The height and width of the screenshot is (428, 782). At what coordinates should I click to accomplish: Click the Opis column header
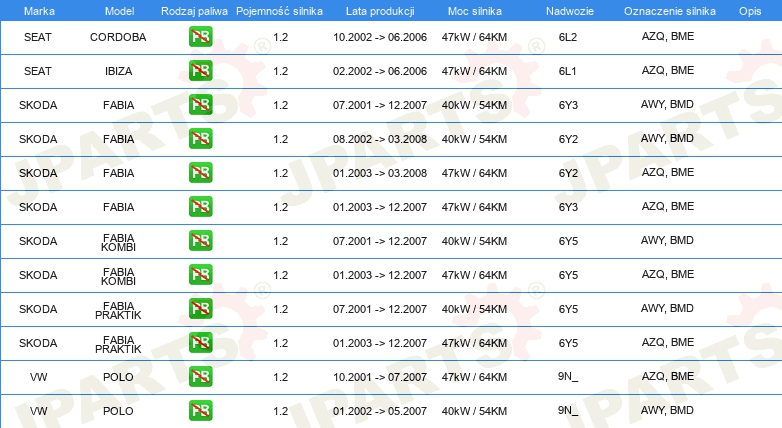[x=750, y=11]
